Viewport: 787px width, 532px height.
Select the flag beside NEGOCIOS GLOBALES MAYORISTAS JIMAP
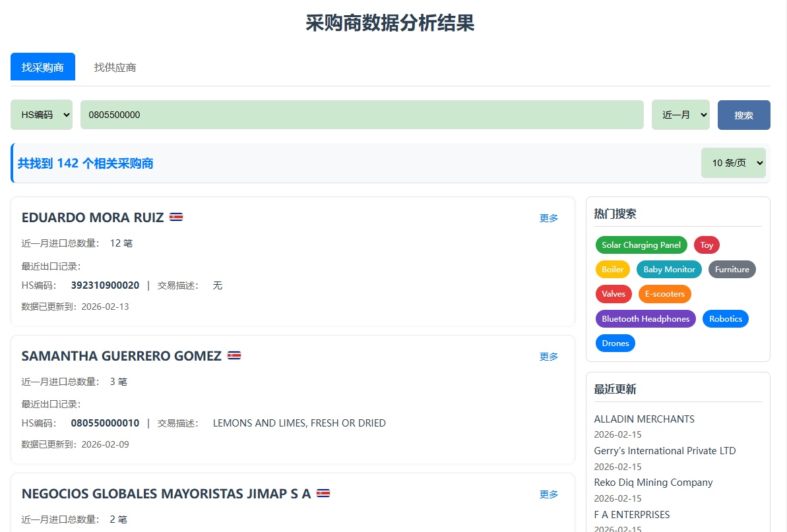click(324, 492)
